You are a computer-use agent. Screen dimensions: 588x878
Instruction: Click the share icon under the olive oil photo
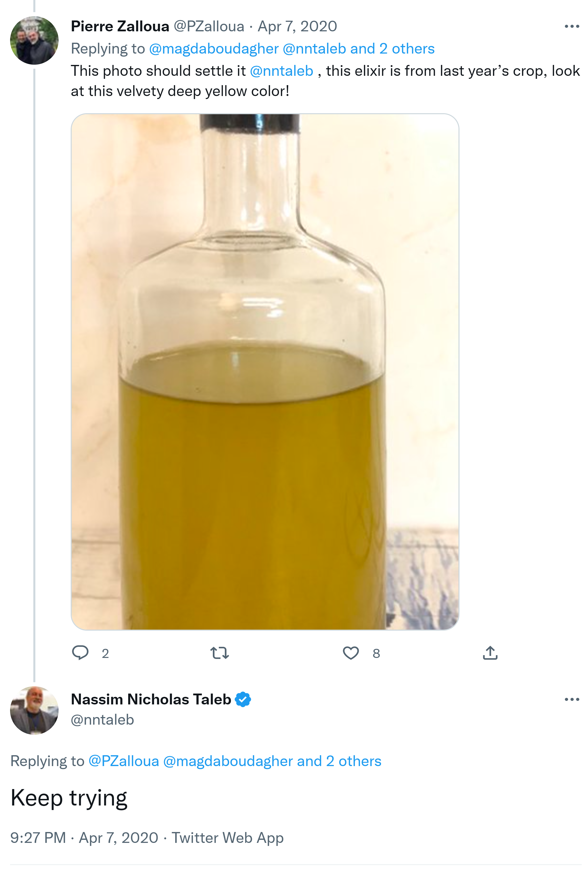pyautogui.click(x=490, y=653)
